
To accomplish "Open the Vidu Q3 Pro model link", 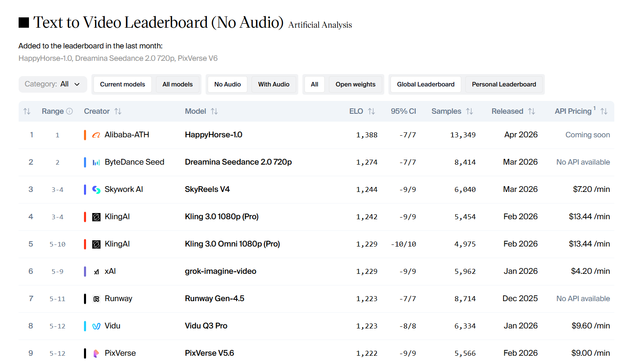I will pos(206,326).
